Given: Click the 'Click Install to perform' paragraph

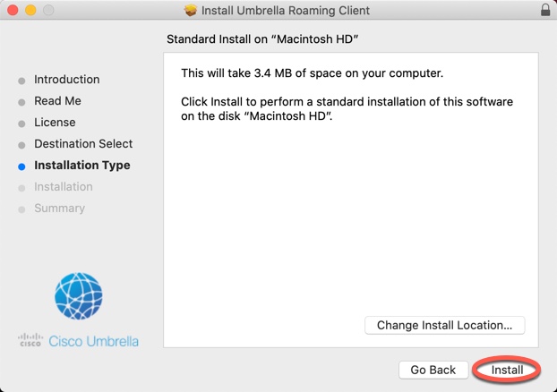Looking at the screenshot, I should pyautogui.click(x=347, y=108).
